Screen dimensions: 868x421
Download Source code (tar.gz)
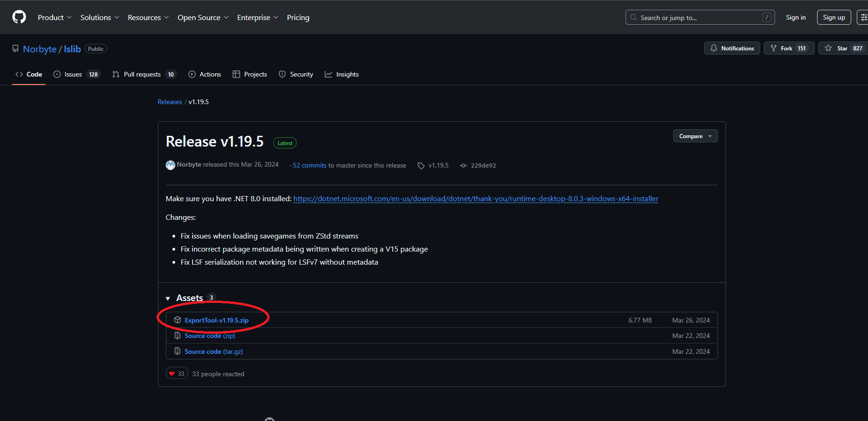pos(213,351)
